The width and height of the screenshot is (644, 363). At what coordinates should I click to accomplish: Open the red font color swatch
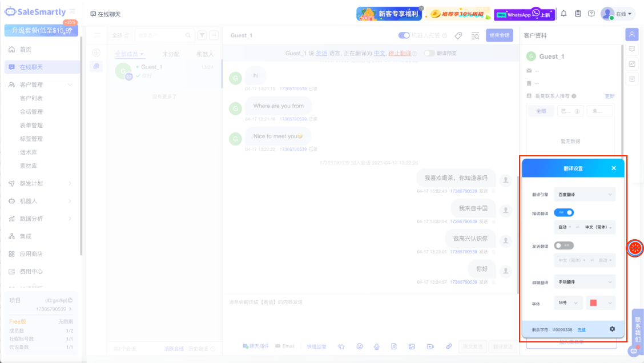pyautogui.click(x=601, y=303)
